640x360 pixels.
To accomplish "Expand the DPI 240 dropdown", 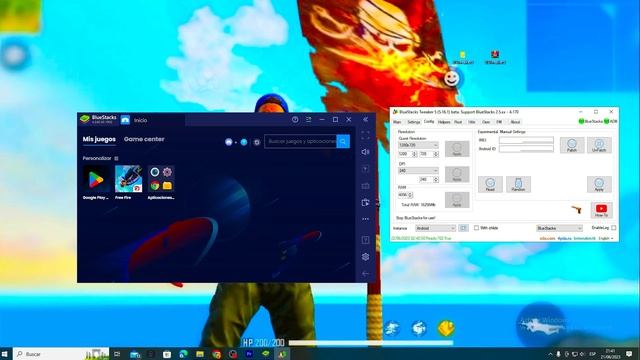I will tap(418, 171).
